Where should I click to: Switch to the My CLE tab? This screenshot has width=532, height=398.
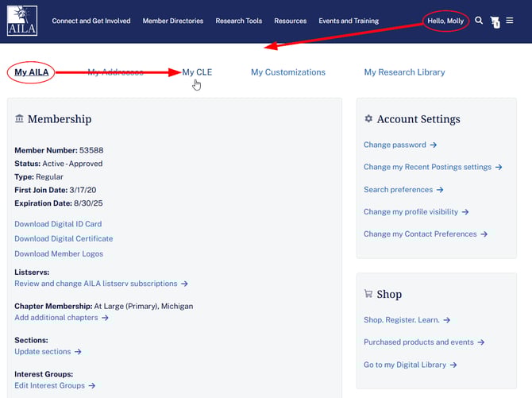pyautogui.click(x=197, y=72)
